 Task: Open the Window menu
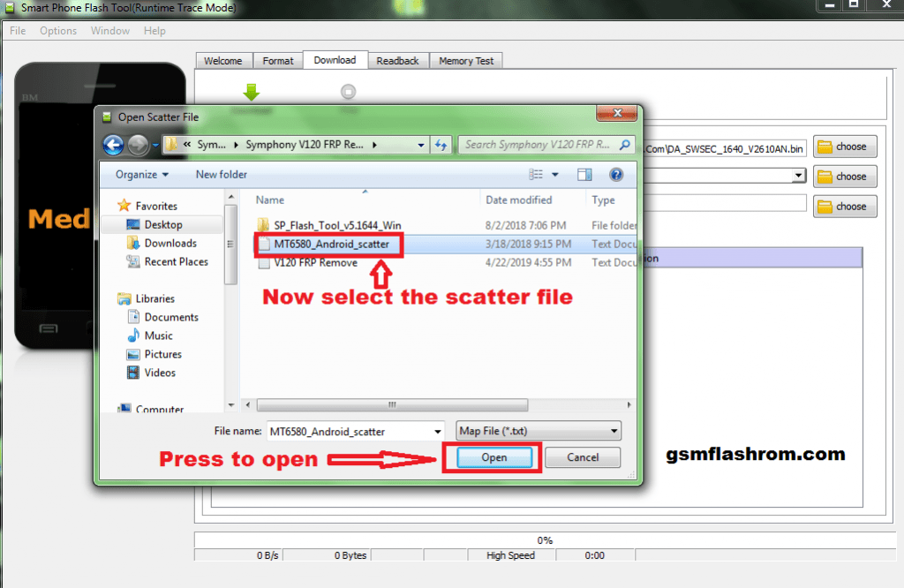[110, 31]
